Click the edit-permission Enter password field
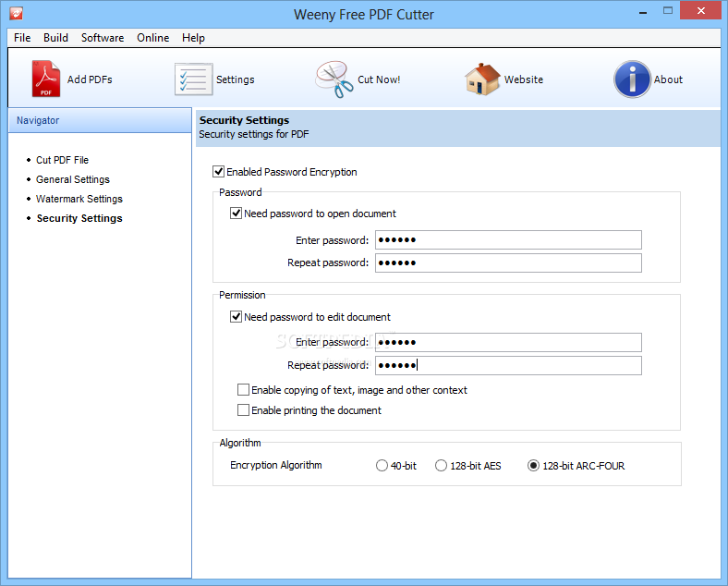728x586 pixels. pos(508,343)
